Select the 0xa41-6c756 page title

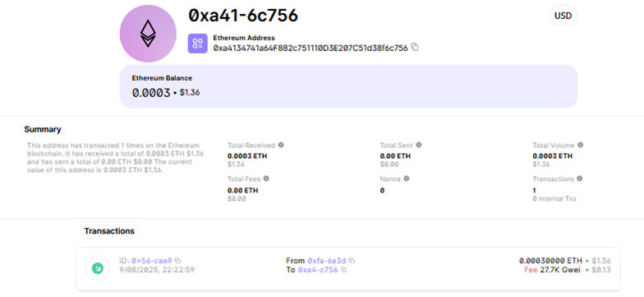point(243,16)
